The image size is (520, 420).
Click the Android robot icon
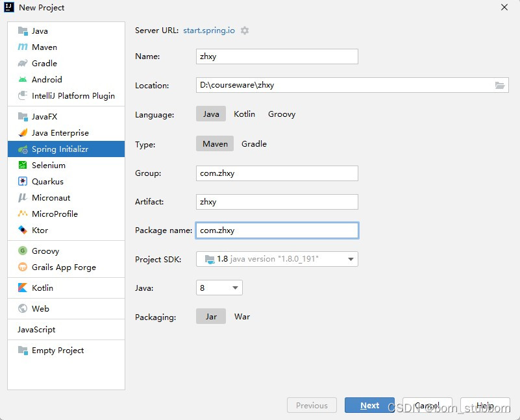23,80
